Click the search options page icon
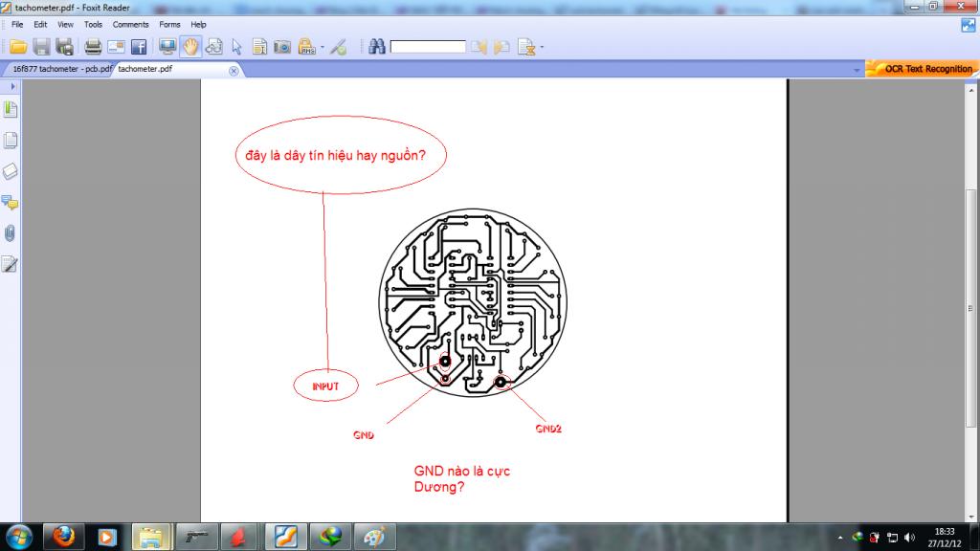 tap(526, 47)
